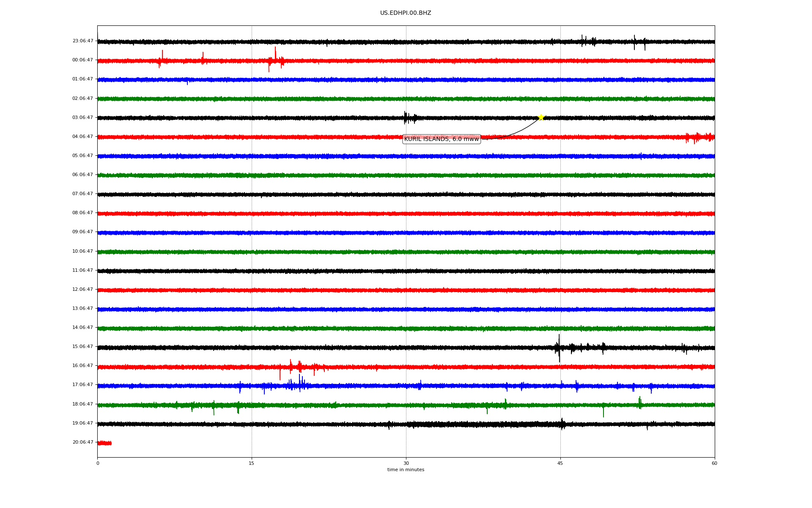The image size is (812, 508).
Task: Select the 20:06:47 time label
Action: 83,442
